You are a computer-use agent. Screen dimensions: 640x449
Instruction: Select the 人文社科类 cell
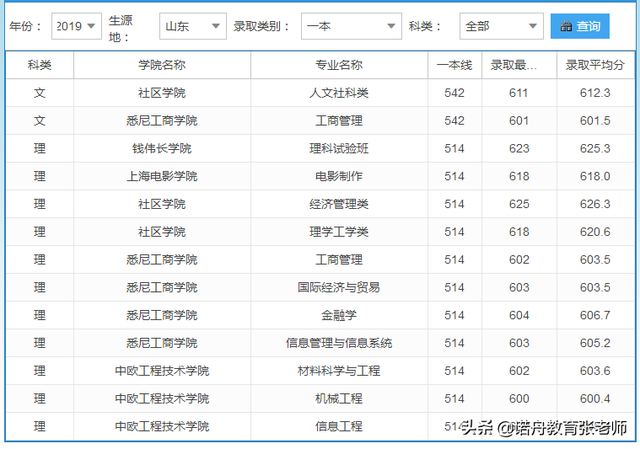[x=339, y=93]
